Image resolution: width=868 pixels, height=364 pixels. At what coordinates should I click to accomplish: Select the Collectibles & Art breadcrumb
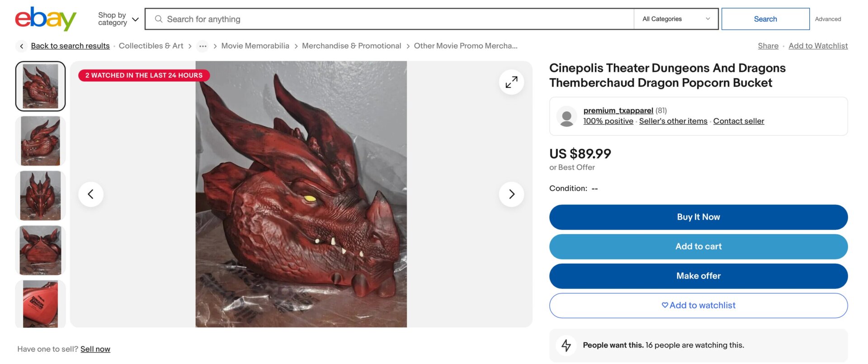[x=151, y=46]
